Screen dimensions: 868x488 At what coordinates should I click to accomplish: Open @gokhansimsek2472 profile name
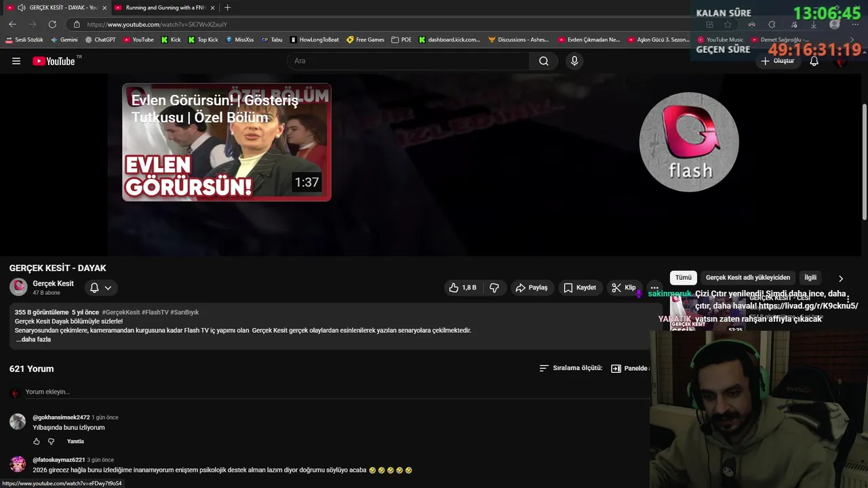(61, 418)
